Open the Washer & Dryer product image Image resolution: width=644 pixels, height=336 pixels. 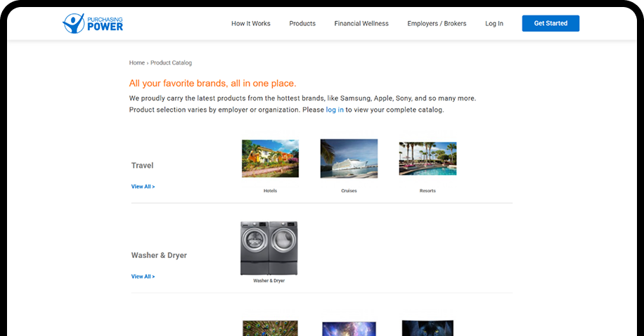(269, 248)
